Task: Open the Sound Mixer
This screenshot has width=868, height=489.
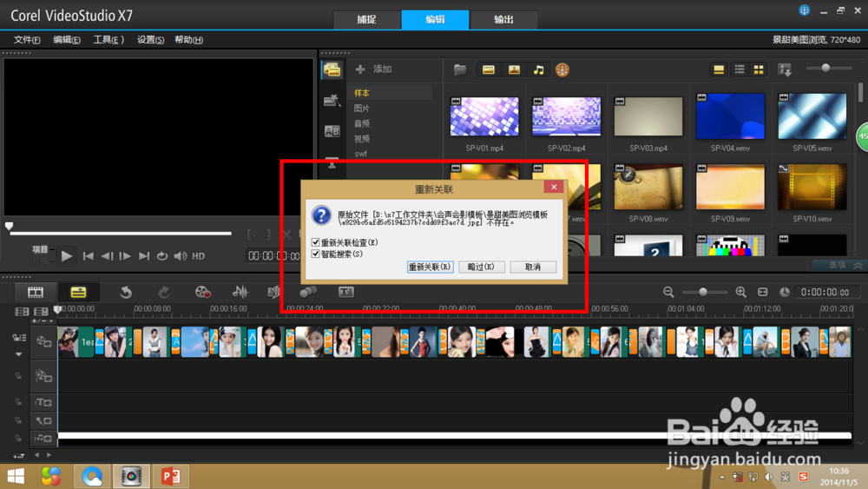Action: [240, 292]
